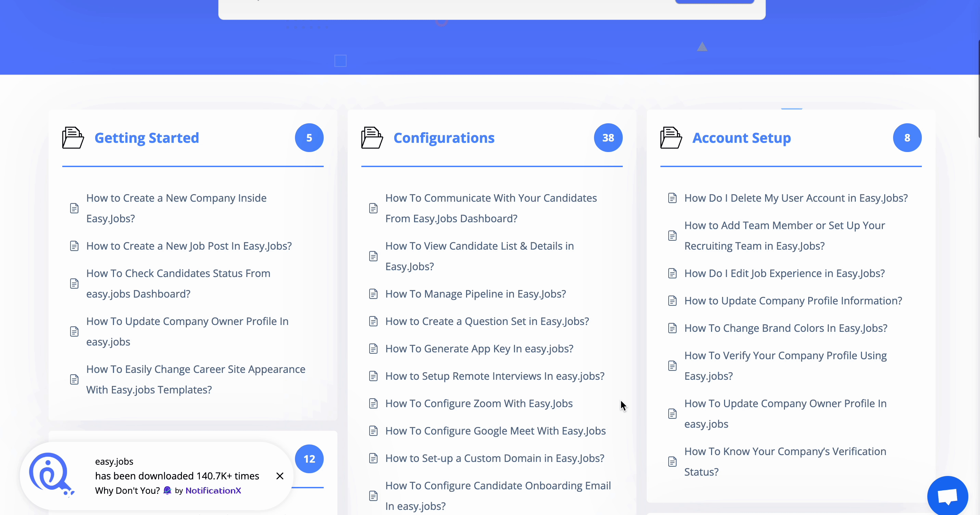Click document icon beside 'View Candidate List'

point(373,256)
